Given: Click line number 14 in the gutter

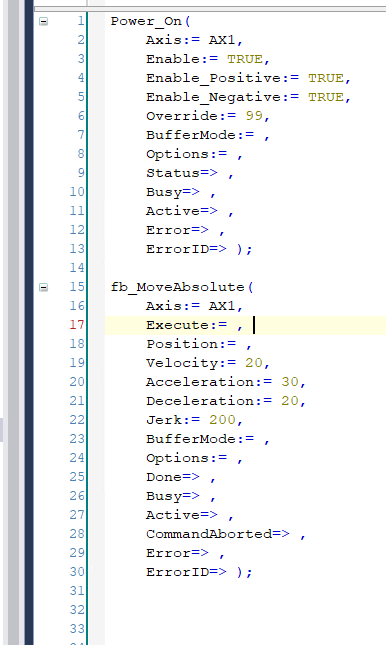Looking at the screenshot, I should tap(77, 268).
